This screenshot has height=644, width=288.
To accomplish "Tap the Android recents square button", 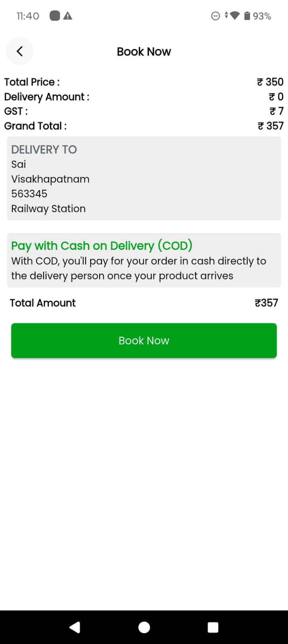I will pyautogui.click(x=213, y=627).
